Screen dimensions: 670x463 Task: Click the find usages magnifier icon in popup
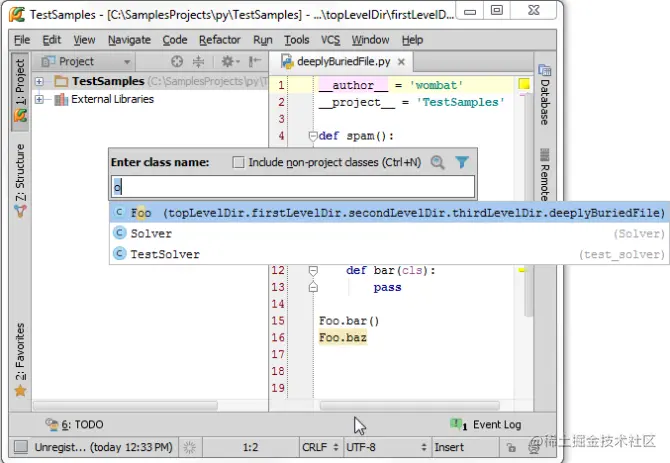(x=438, y=162)
